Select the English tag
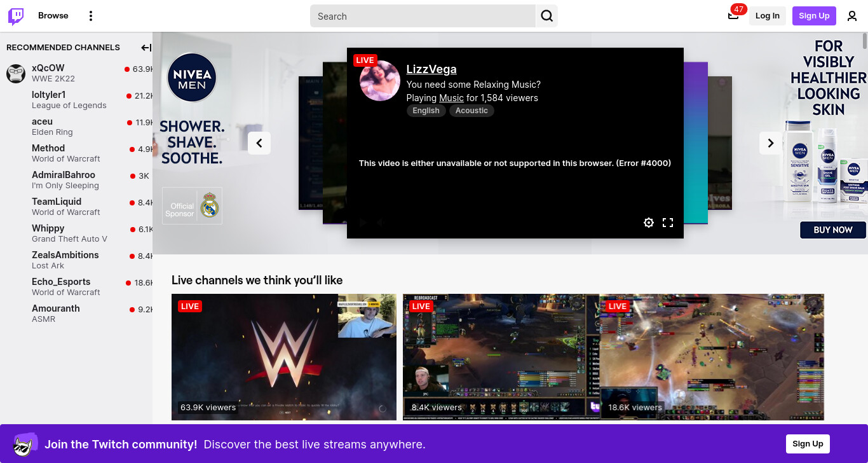The image size is (868, 463). (426, 111)
